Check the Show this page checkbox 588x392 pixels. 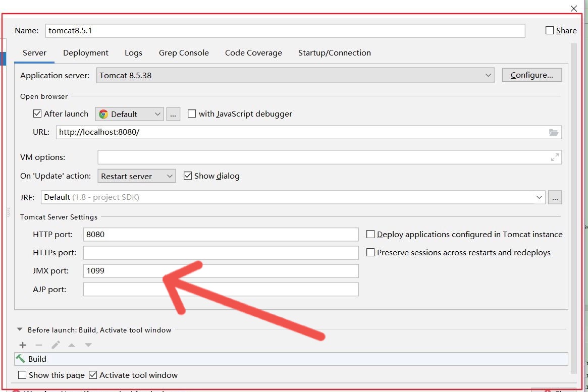[x=22, y=375]
